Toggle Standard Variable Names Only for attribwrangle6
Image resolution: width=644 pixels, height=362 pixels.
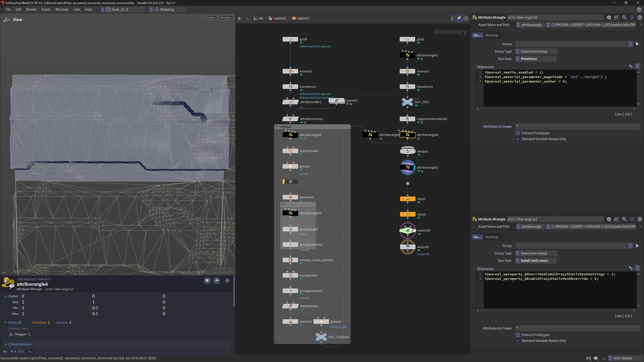point(518,139)
